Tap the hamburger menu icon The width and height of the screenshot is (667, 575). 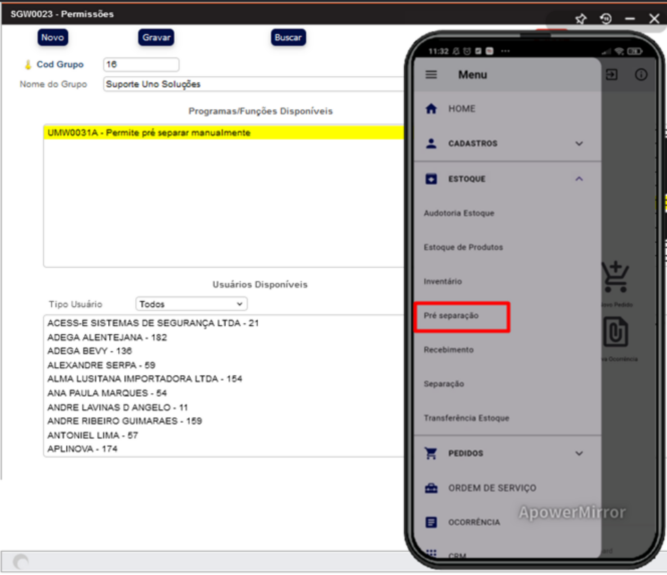point(432,75)
